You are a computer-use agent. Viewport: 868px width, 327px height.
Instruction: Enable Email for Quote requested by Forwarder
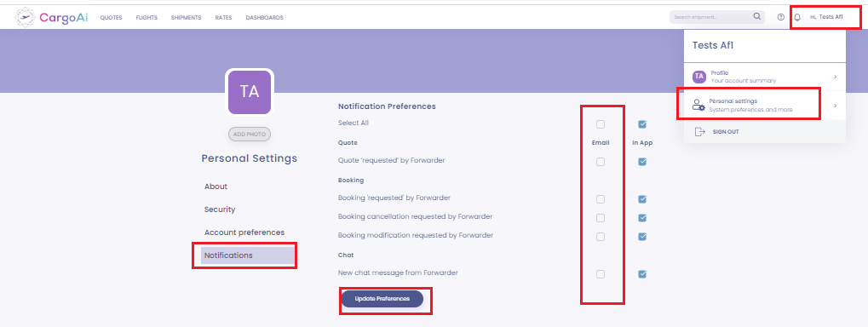click(601, 162)
